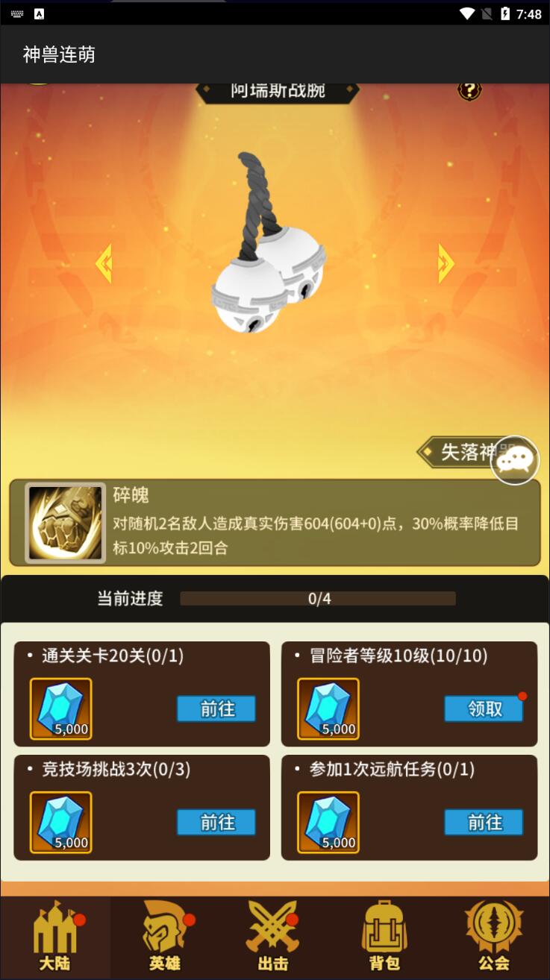Open the chat bubble icon
Viewport: 550px width, 980px height.
click(515, 460)
